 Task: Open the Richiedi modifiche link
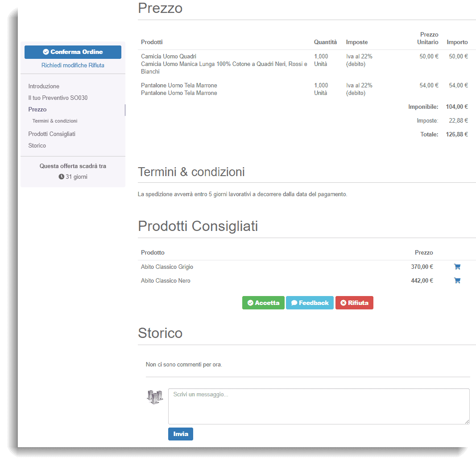[64, 65]
